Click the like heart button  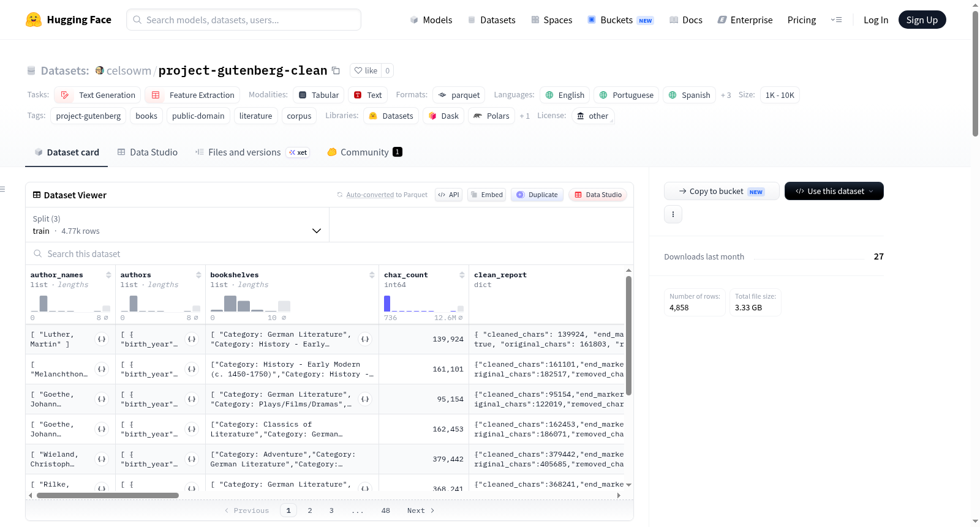coord(366,70)
